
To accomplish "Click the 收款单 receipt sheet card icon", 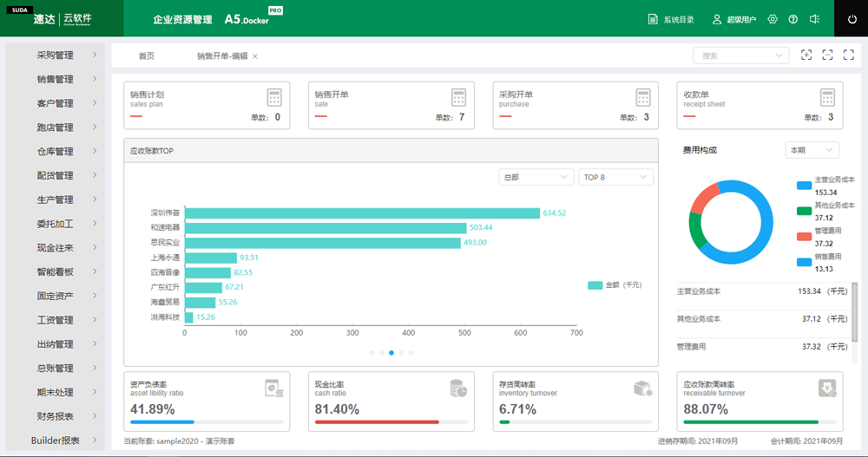I will tap(827, 97).
